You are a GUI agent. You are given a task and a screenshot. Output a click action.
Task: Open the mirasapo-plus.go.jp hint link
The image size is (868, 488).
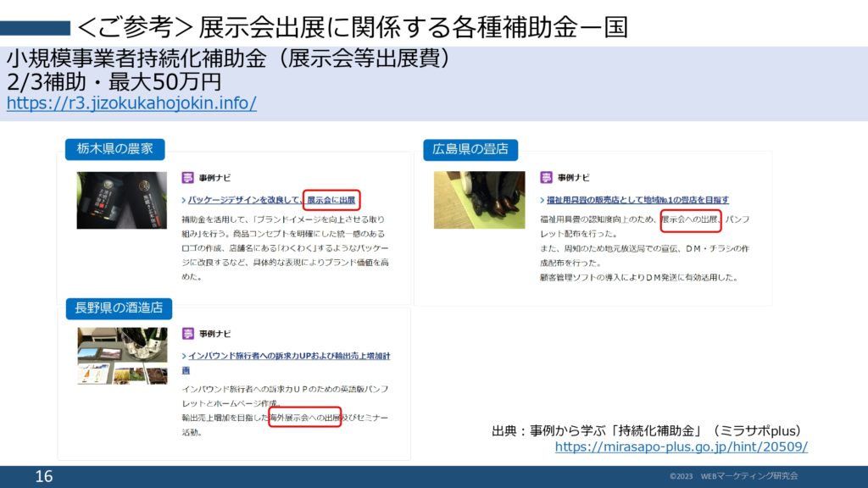pyautogui.click(x=681, y=446)
